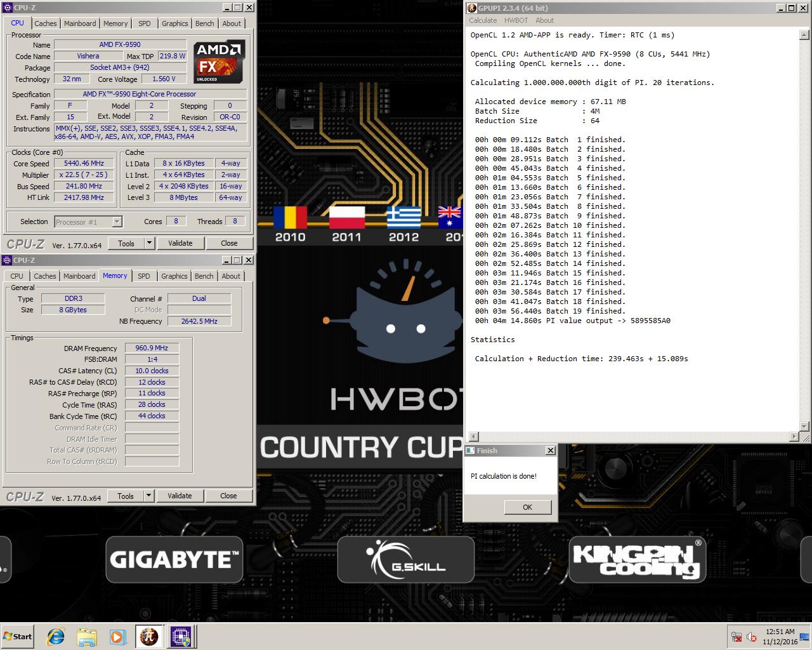812x650 pixels.
Task: Click GPUPI horizontal scrollbar right arrow
Action: [794, 437]
